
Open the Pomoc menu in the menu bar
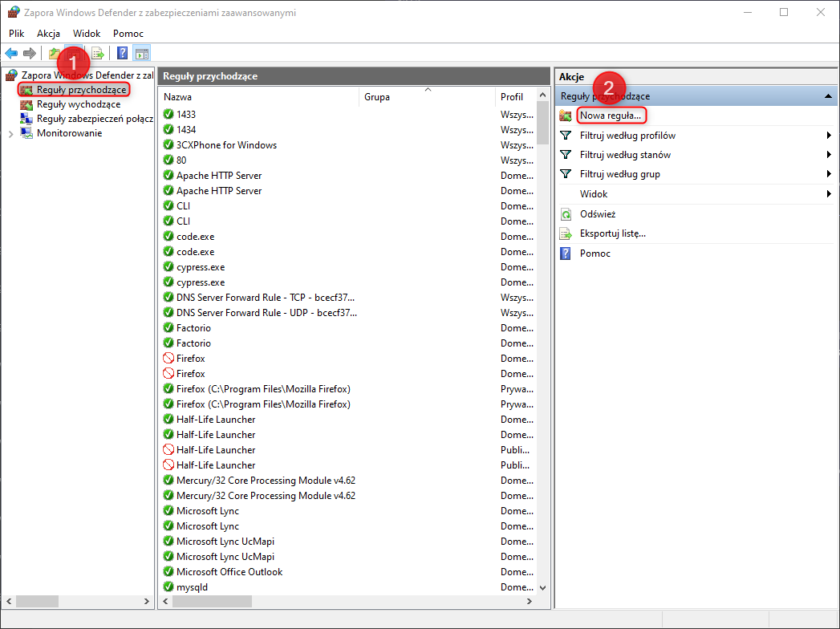coord(128,33)
